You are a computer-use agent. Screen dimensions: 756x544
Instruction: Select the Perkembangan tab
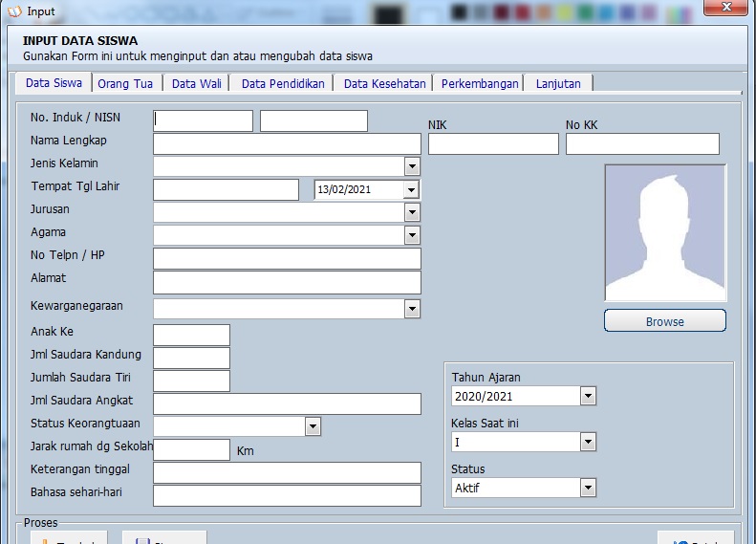pyautogui.click(x=479, y=84)
